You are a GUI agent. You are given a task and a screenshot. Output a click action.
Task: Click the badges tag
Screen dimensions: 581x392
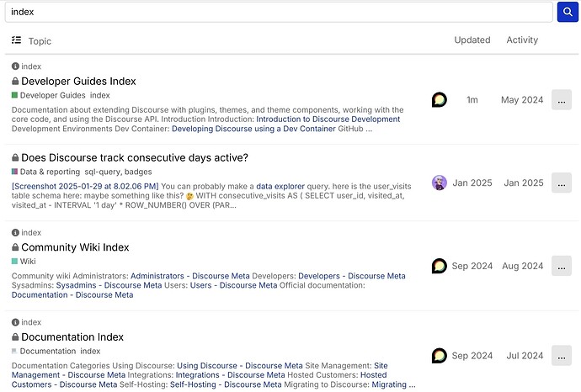click(x=138, y=172)
